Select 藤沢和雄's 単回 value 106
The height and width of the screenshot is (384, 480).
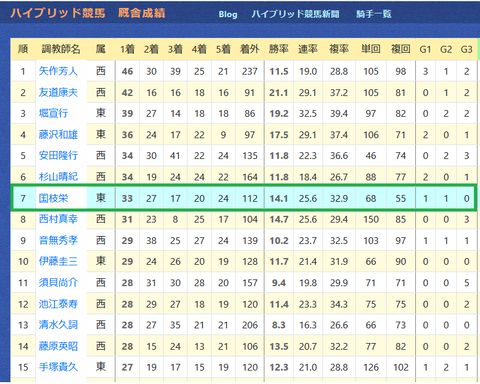click(371, 135)
